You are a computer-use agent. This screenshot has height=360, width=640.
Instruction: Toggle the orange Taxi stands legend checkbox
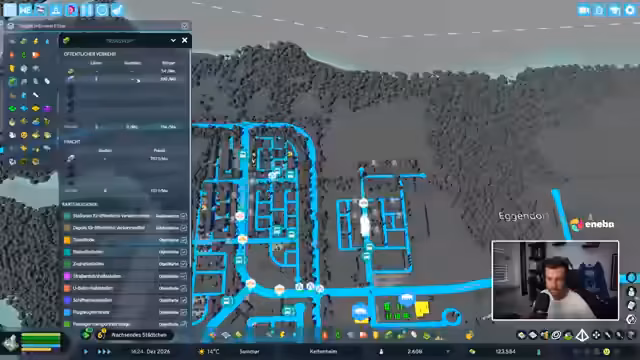(x=184, y=240)
